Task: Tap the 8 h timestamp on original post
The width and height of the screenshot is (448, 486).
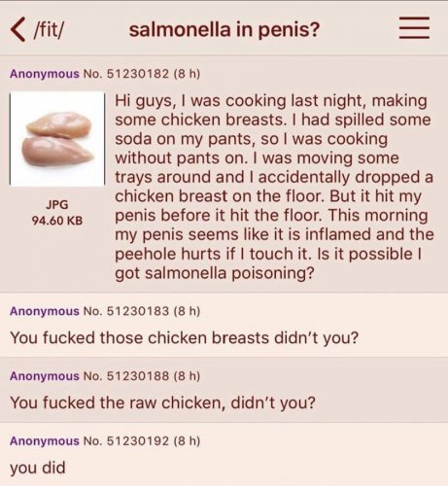Action: pyautogui.click(x=187, y=74)
